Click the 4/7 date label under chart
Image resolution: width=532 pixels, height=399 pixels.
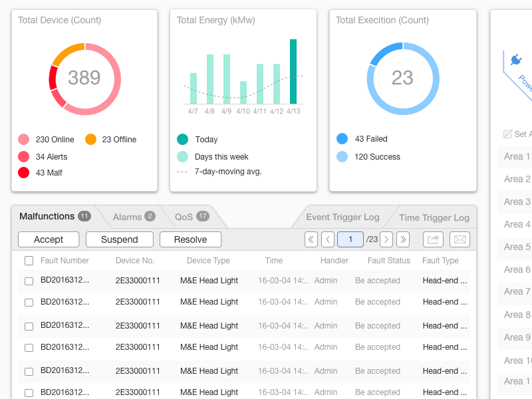coord(193,111)
